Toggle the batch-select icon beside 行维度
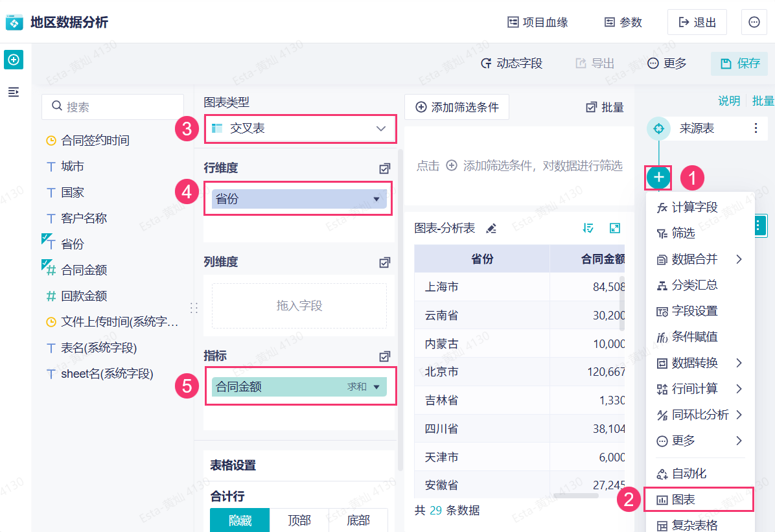 click(x=385, y=168)
